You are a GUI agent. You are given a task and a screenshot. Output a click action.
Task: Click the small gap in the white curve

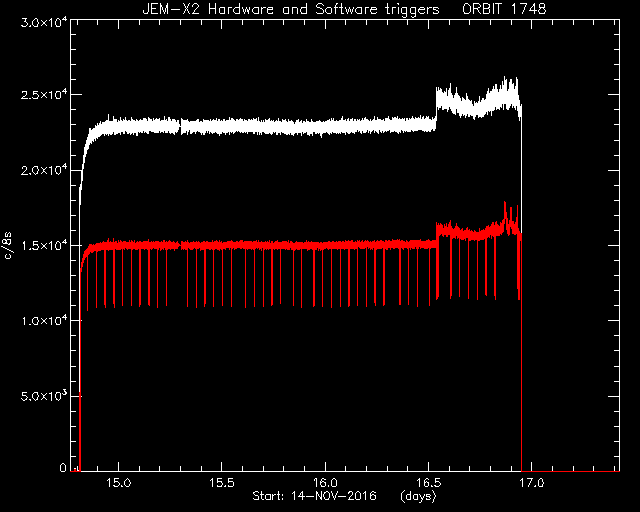coord(180,127)
